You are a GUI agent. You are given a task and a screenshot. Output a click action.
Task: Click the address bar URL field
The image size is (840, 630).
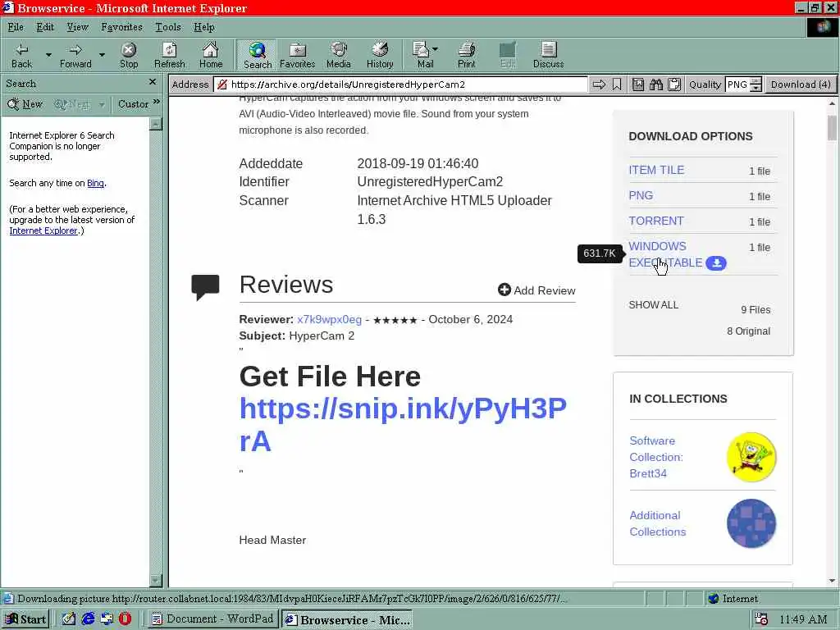400,84
